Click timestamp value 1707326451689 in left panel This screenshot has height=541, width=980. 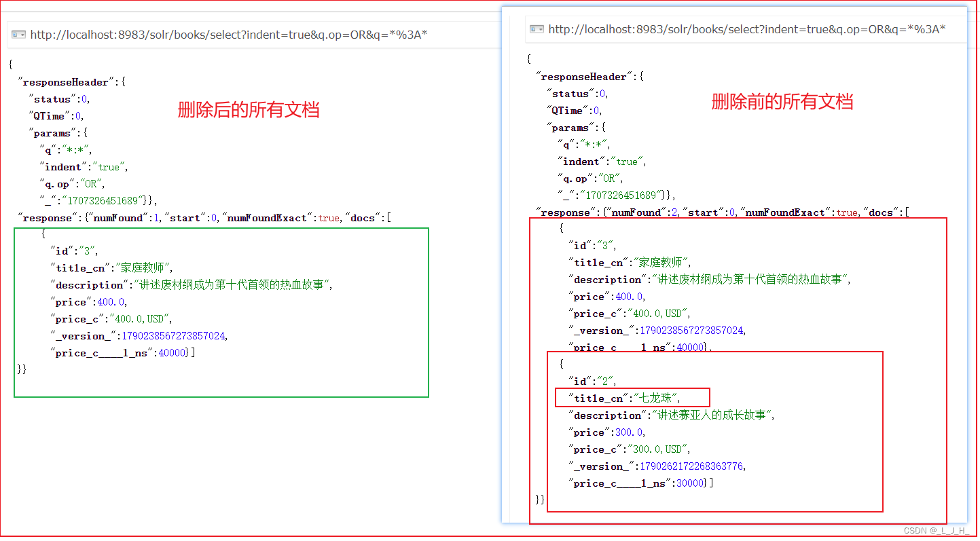[104, 201]
